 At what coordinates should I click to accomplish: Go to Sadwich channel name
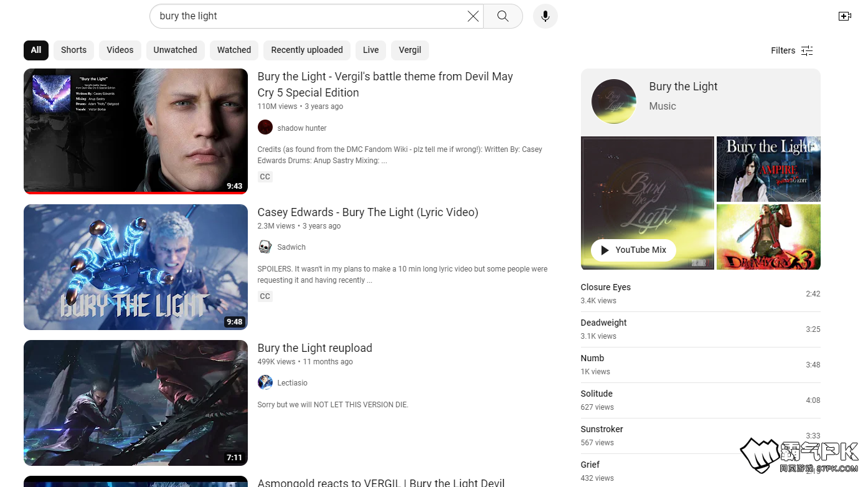(x=291, y=247)
